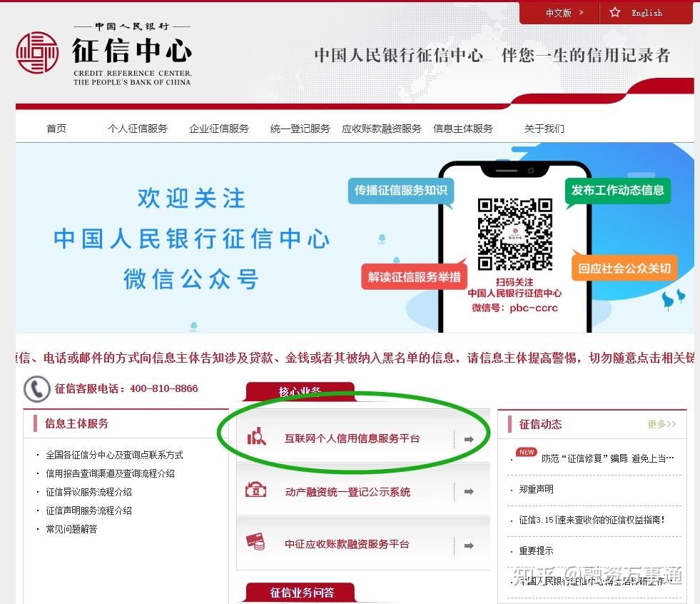Open news 防范“征信修复”骗局 避免上当
The height and width of the screenshot is (604, 700).
pos(607,458)
